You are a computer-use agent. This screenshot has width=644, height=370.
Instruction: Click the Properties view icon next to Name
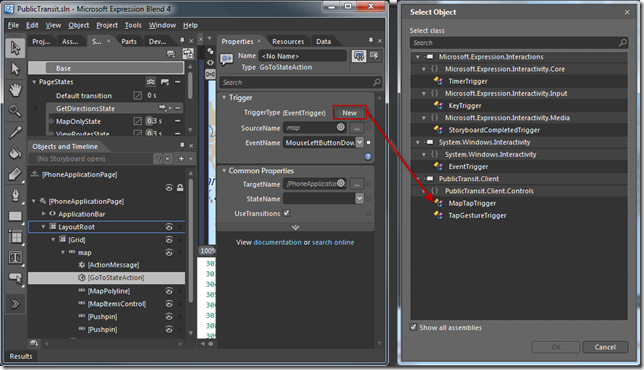(359, 56)
